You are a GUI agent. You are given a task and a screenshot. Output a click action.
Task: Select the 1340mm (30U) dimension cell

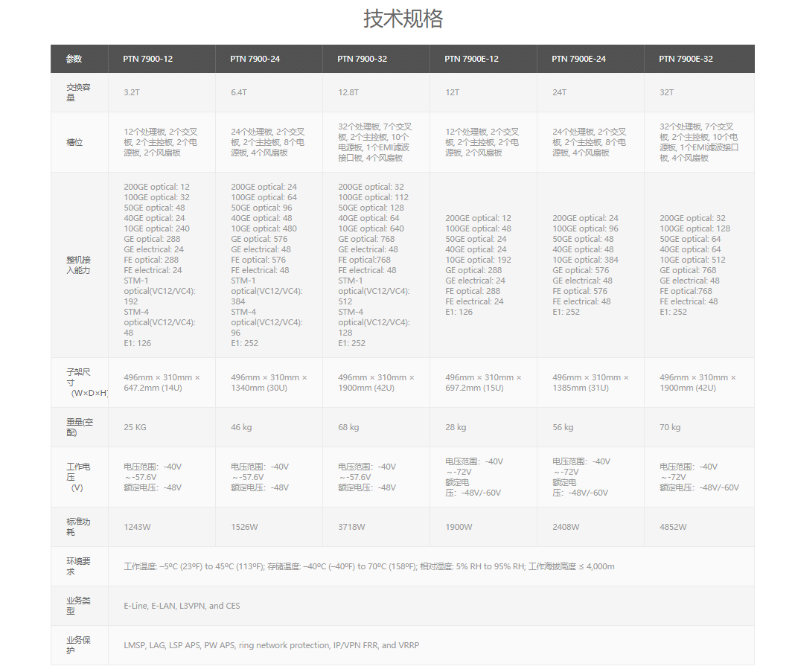click(x=269, y=383)
